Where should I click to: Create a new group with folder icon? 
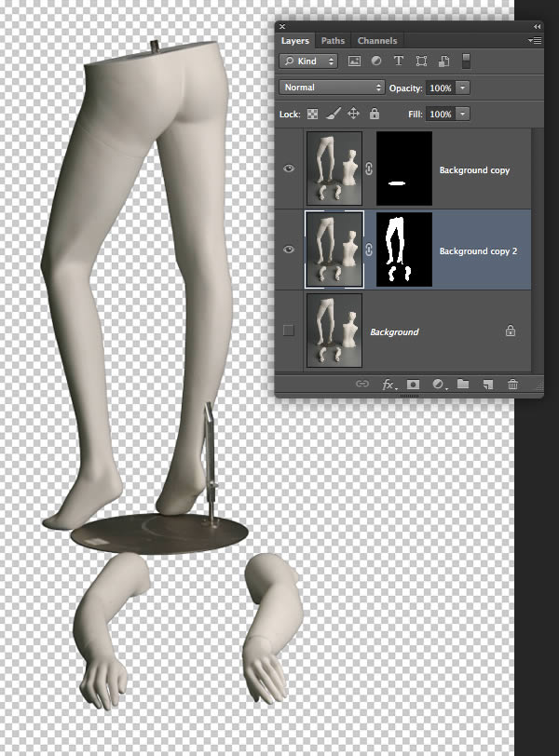pyautogui.click(x=462, y=384)
